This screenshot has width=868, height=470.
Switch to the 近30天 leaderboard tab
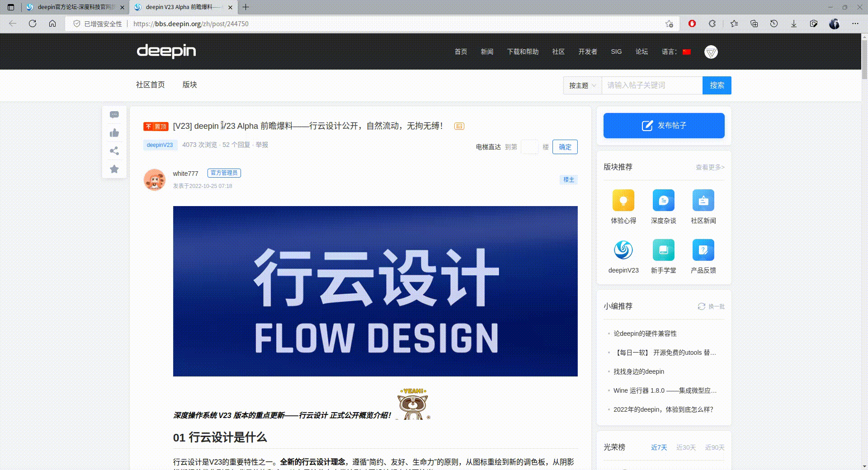coord(686,447)
